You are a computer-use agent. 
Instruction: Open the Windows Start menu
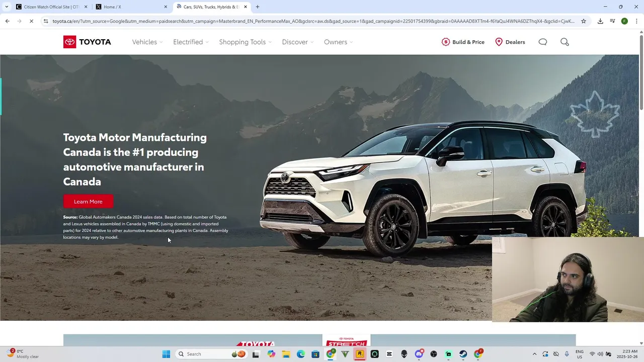tap(166, 354)
